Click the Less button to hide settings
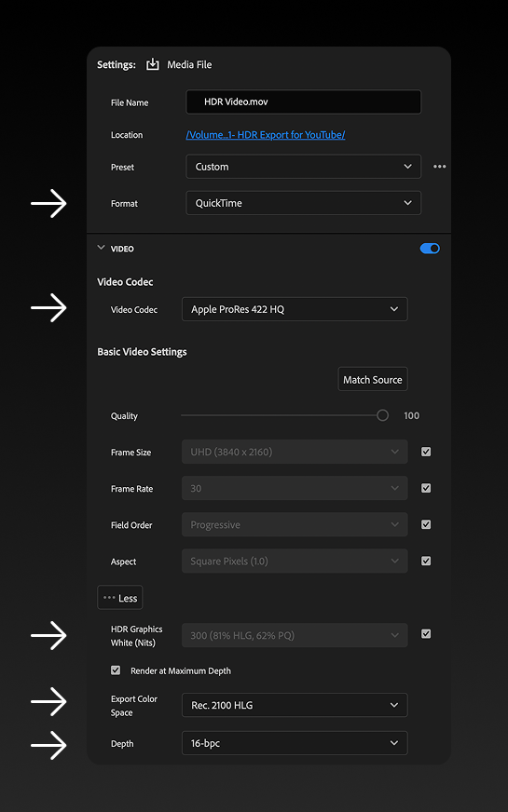Screen dimensions: 508x812 point(119,598)
